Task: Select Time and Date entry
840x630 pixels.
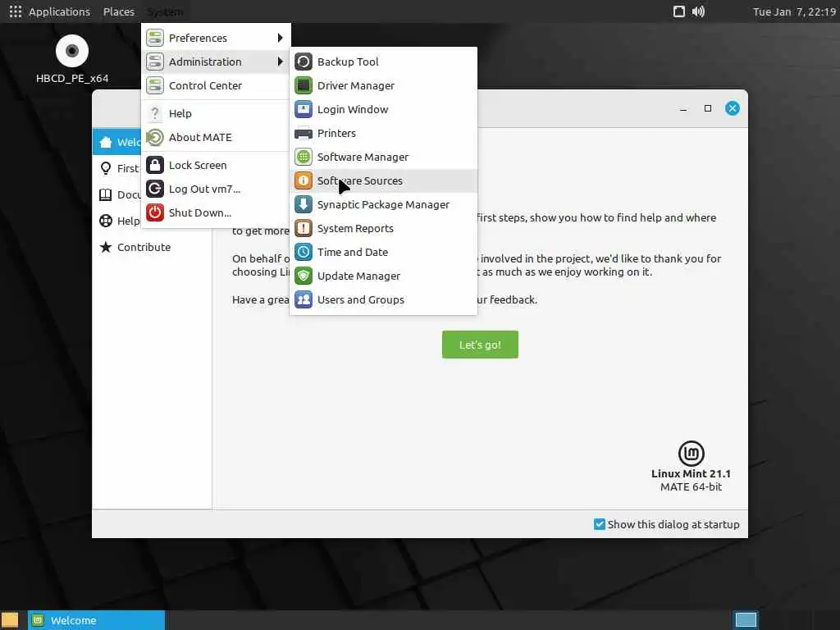Action: tap(383, 252)
